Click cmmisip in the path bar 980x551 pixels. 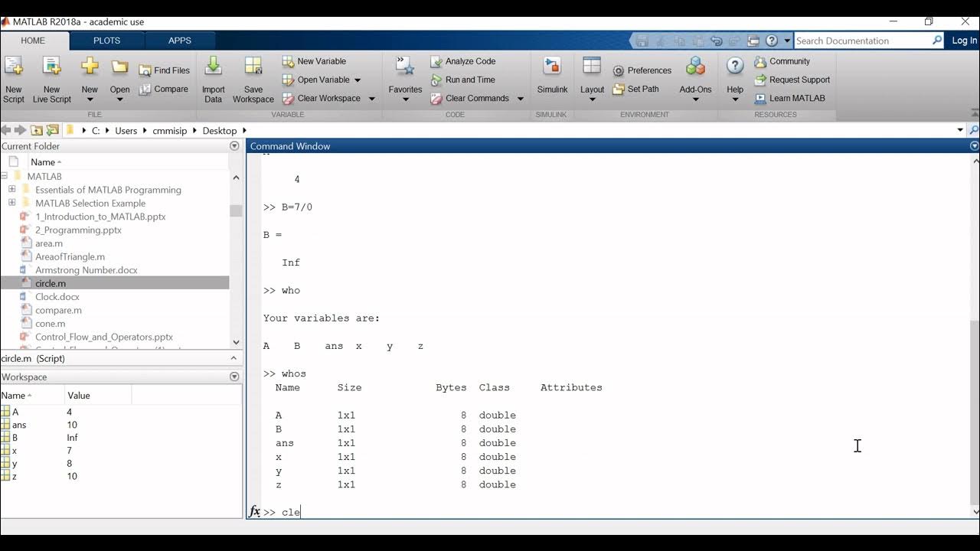coord(169,131)
